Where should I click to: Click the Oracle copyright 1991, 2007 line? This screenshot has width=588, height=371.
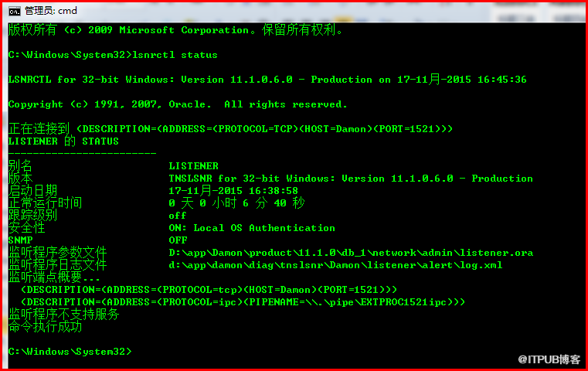pyautogui.click(x=178, y=104)
